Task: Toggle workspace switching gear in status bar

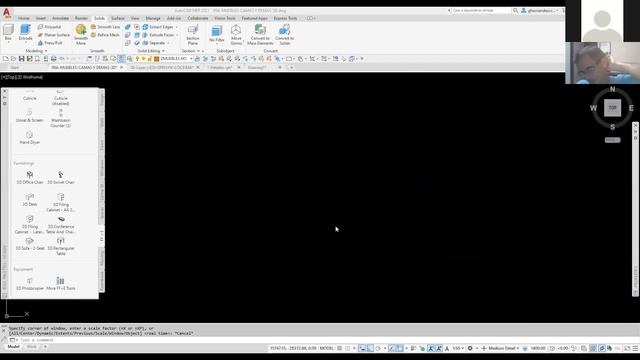Action: 470,348
